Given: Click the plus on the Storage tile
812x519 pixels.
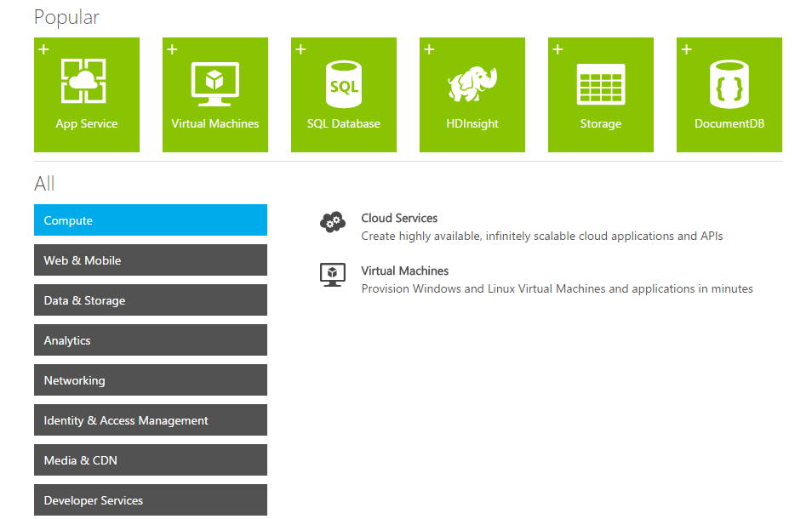Looking at the screenshot, I should pyautogui.click(x=558, y=49).
